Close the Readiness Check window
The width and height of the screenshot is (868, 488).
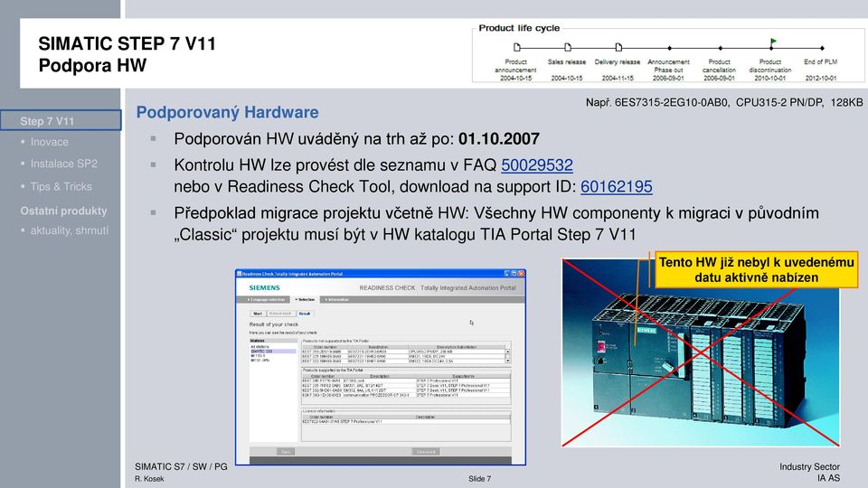(522, 273)
